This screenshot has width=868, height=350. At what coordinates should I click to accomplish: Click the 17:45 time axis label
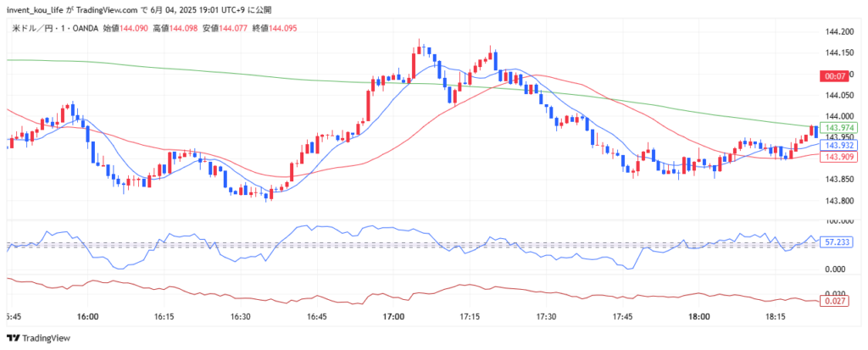(623, 317)
